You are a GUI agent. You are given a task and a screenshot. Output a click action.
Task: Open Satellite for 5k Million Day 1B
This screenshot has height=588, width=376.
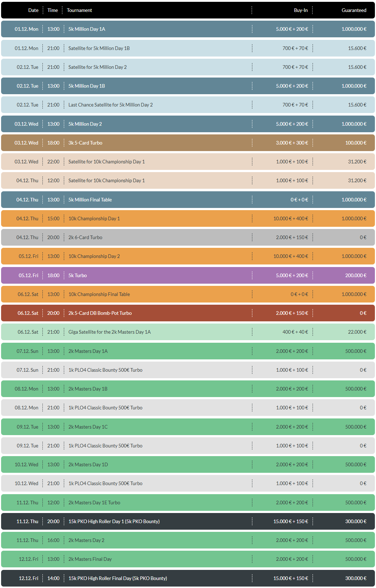[x=99, y=48]
